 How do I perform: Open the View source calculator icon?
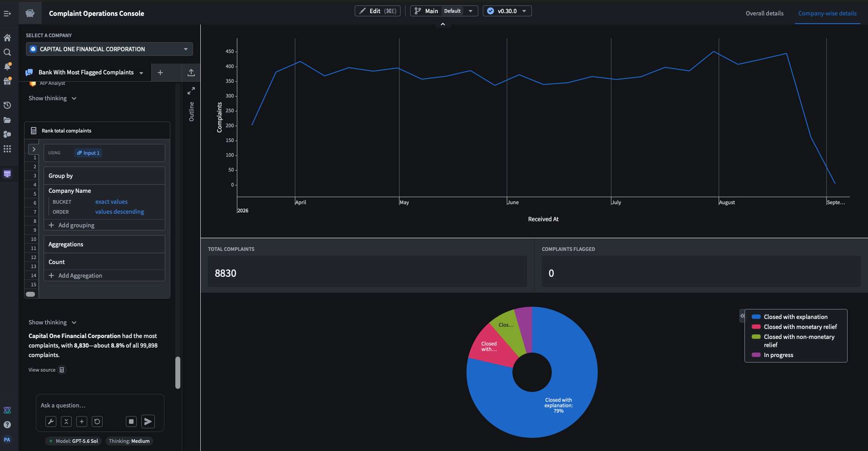62,370
